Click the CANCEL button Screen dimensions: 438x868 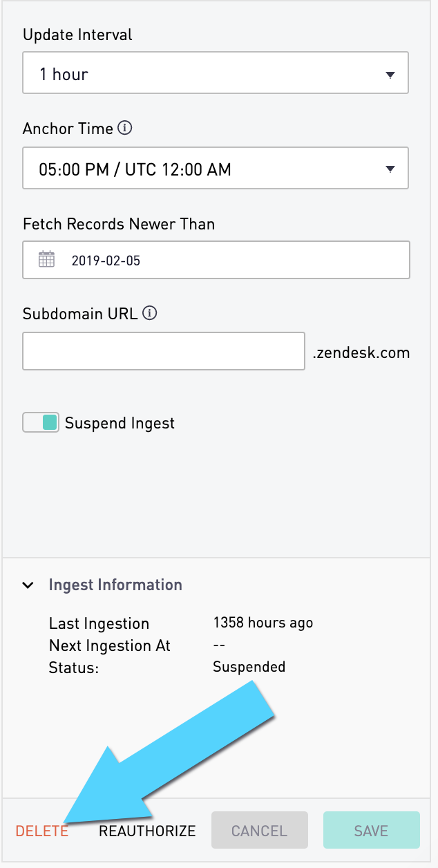259,831
